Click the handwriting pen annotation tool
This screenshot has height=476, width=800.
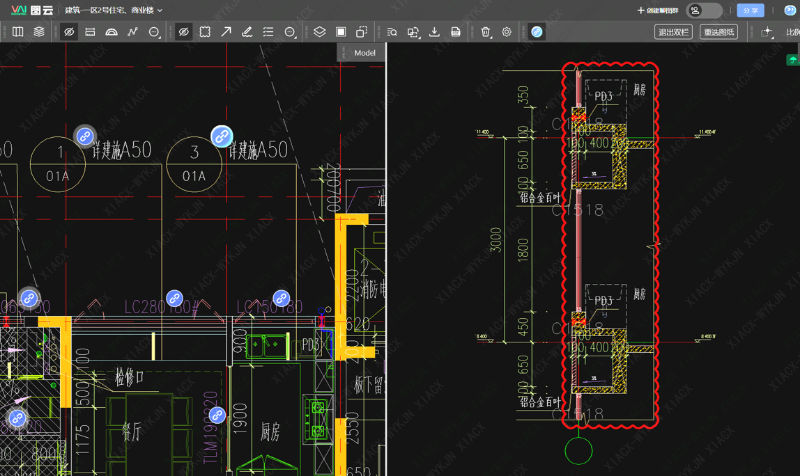[x=247, y=32]
